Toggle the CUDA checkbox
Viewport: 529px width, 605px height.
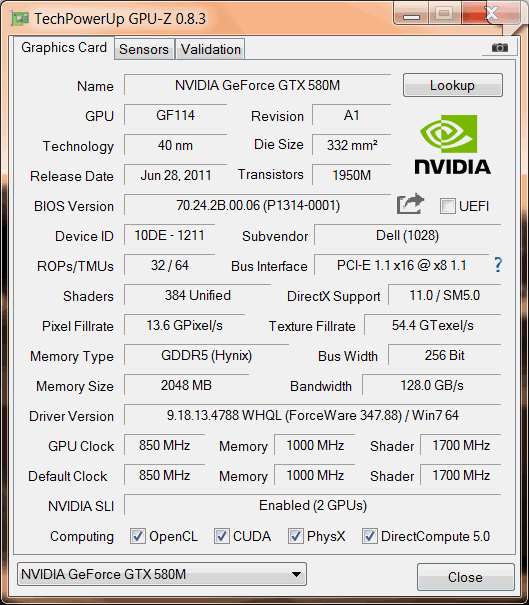(221, 536)
